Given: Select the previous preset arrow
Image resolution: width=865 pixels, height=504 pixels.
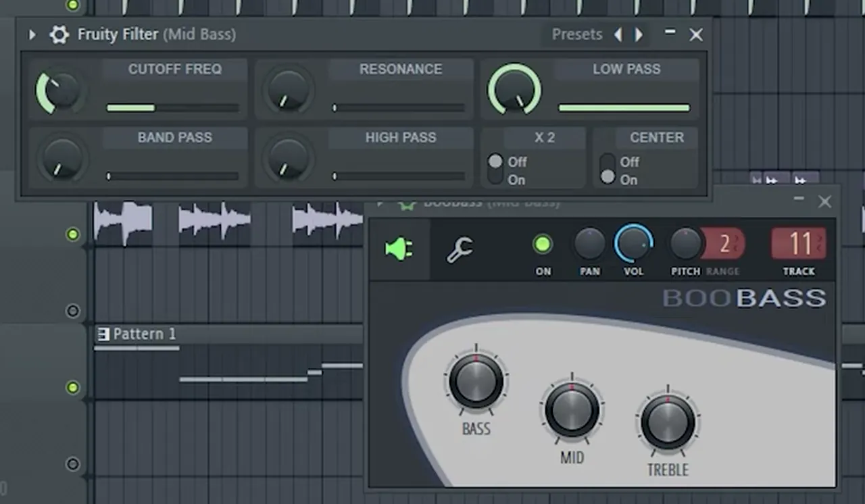Looking at the screenshot, I should [x=618, y=34].
